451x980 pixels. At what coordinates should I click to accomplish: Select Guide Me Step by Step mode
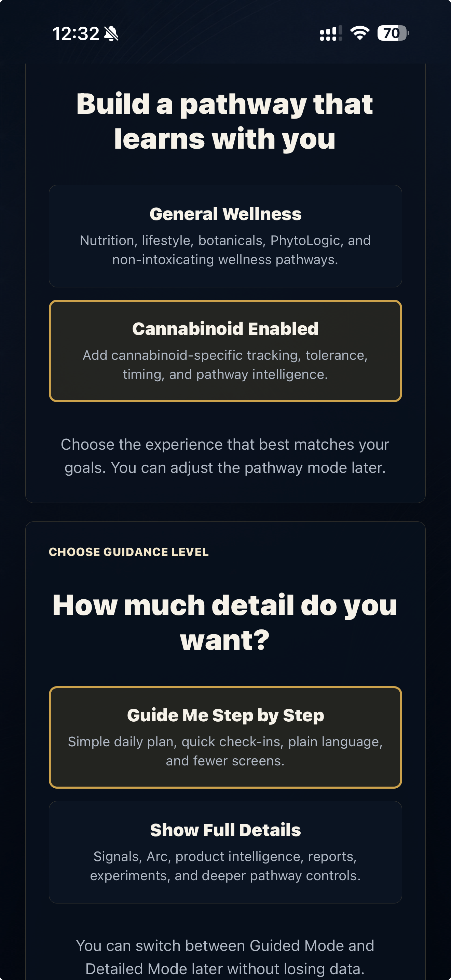click(225, 737)
